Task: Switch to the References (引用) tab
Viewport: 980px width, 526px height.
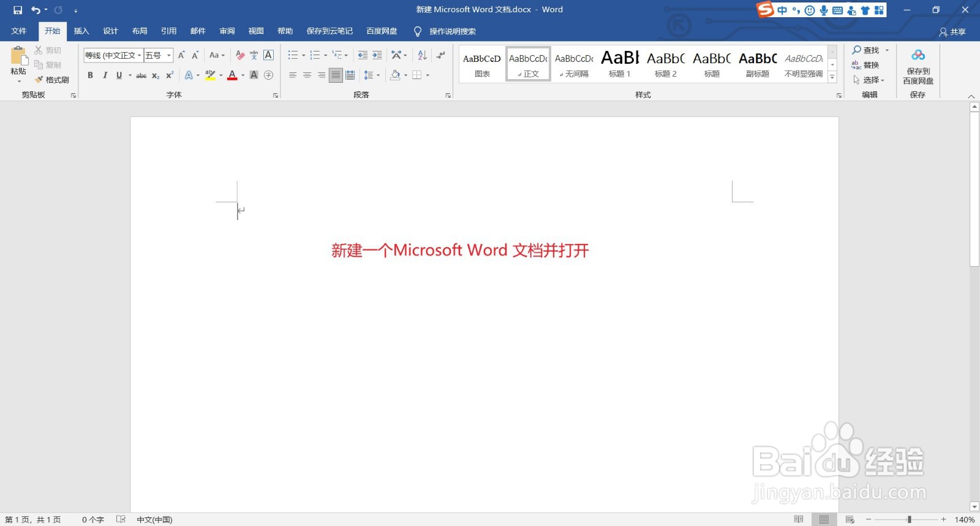Action: pos(168,31)
